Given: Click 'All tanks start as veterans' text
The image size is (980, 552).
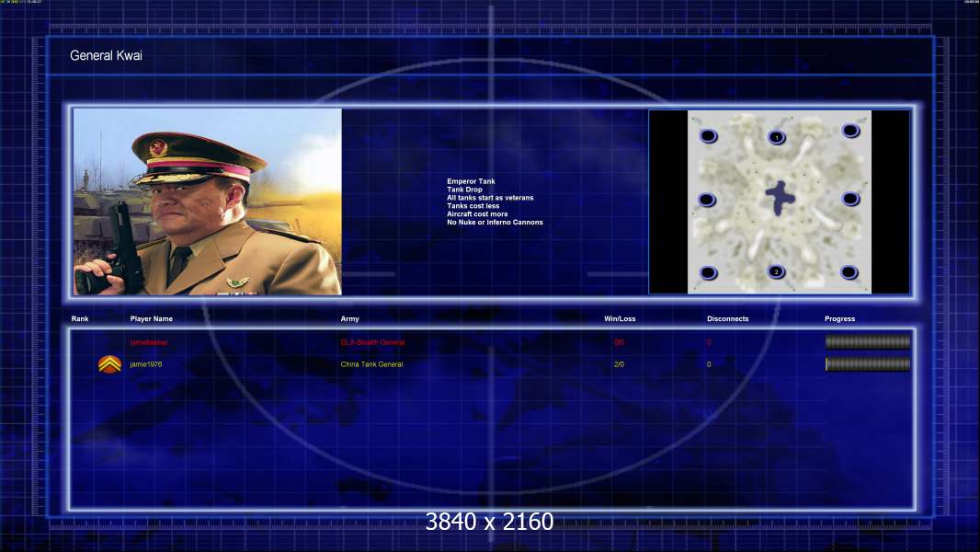Looking at the screenshot, I should tap(490, 198).
